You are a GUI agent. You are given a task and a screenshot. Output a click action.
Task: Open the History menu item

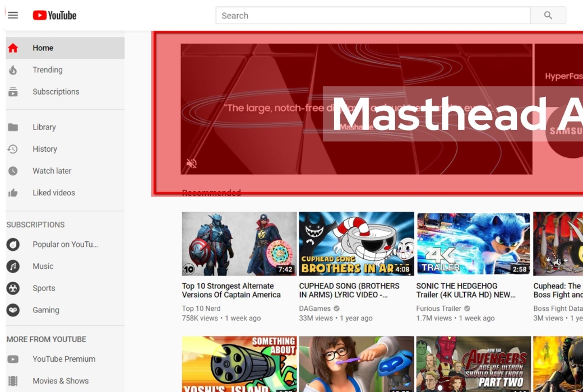[x=65, y=149]
